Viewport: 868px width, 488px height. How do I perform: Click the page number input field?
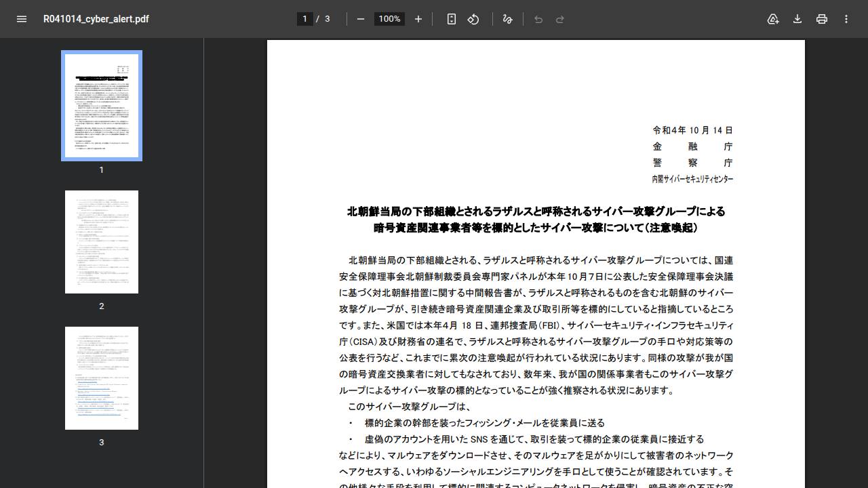(305, 19)
